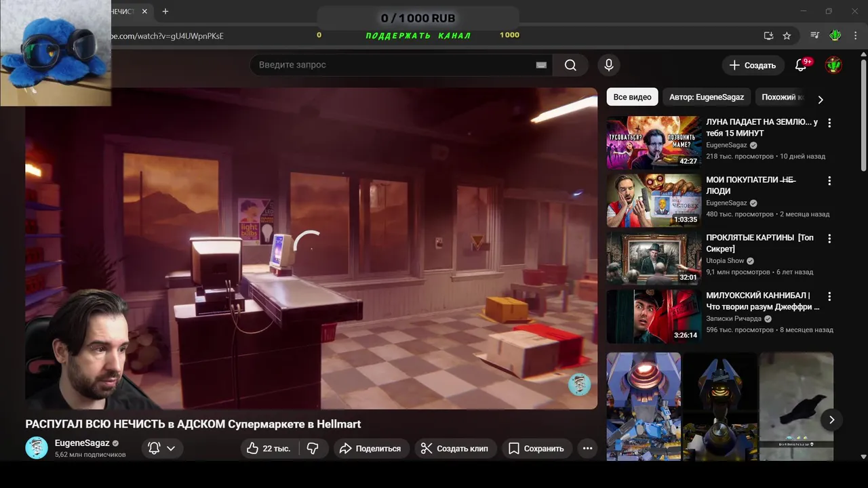The width and height of the screenshot is (868, 488).
Task: Save video with Сохранить button
Action: [x=536, y=448]
